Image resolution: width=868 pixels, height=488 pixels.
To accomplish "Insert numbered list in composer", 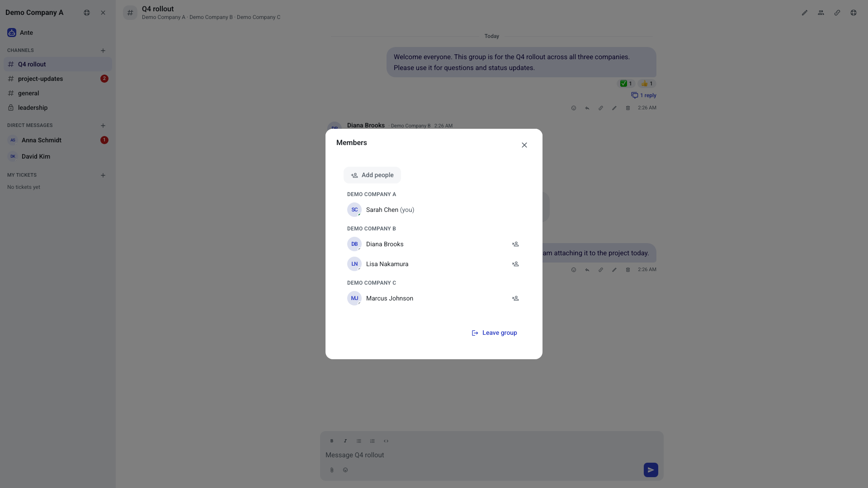I will [373, 441].
